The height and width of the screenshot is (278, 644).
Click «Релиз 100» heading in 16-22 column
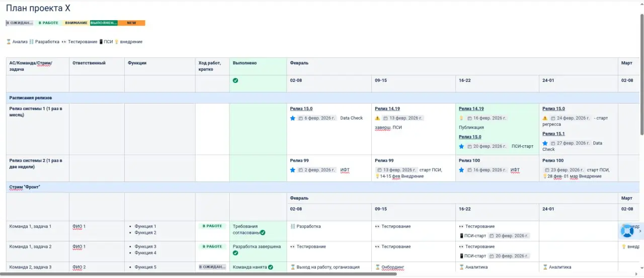469,160
